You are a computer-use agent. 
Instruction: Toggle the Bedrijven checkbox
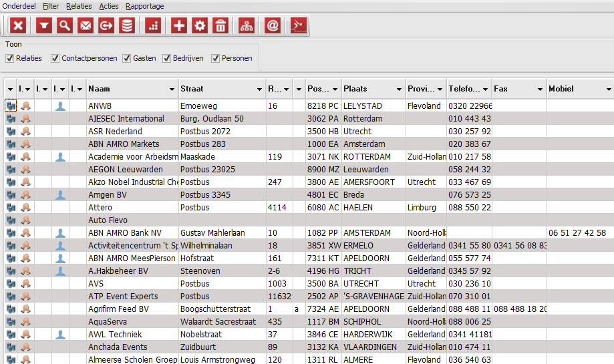coord(167,58)
